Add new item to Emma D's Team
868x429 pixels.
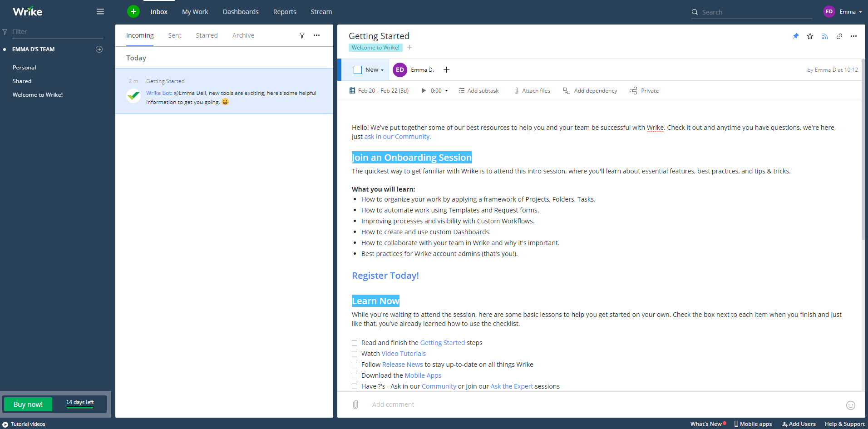(99, 49)
